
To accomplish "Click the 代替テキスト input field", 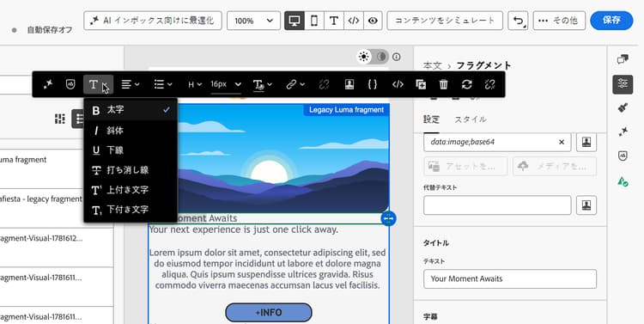I will [497, 205].
